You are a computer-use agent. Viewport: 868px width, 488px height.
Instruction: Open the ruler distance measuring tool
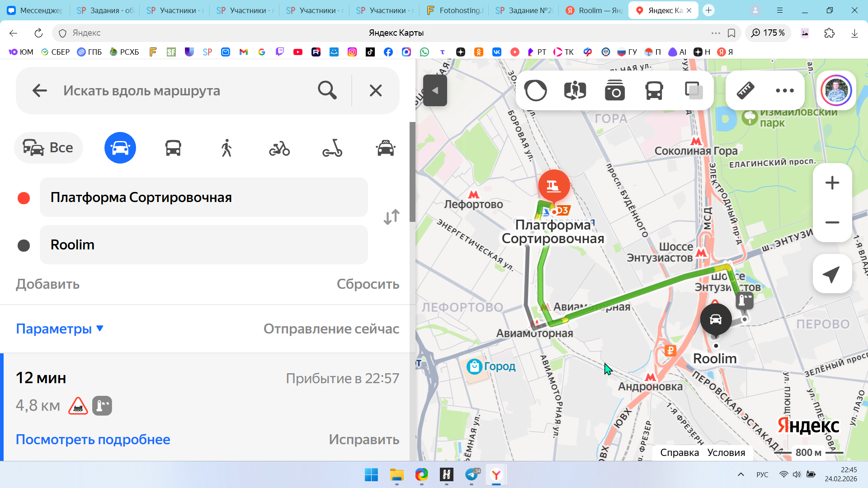(745, 90)
